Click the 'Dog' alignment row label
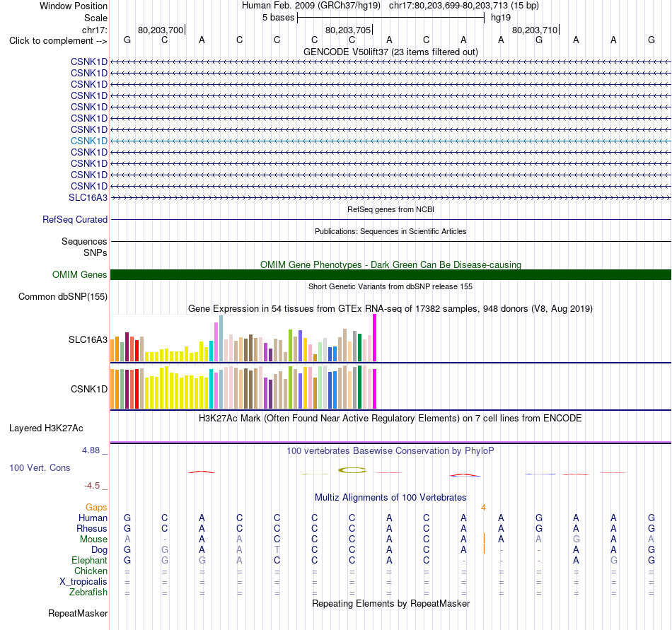 click(x=99, y=550)
